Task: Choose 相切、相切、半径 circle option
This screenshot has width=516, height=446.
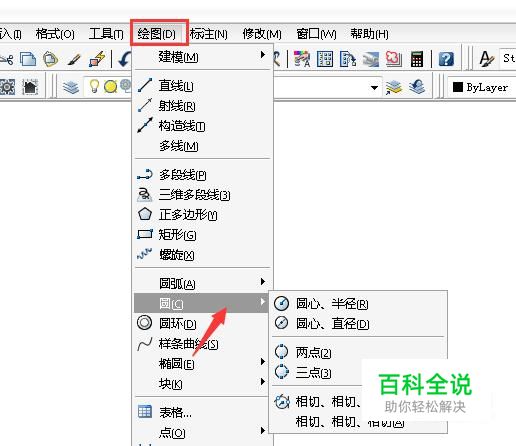Action: [x=358, y=401]
